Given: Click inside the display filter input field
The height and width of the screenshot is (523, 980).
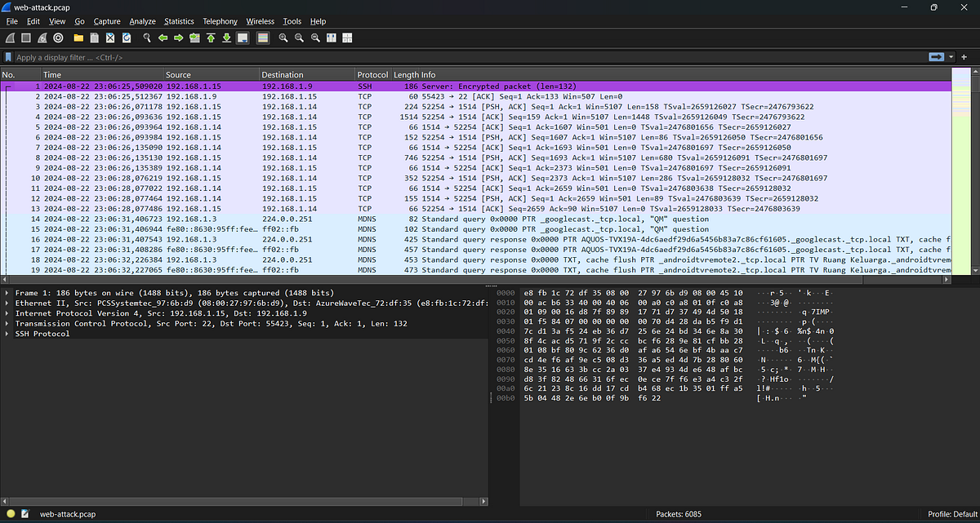Looking at the screenshot, I should (x=327, y=57).
